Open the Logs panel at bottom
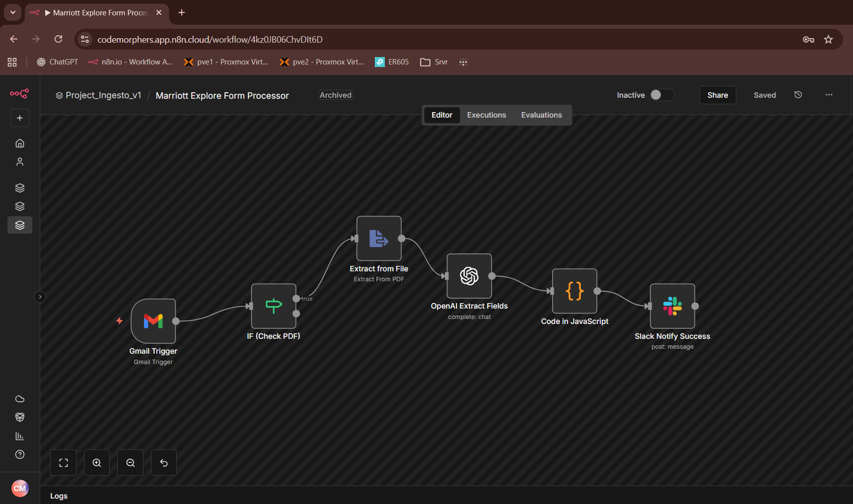 point(59,496)
